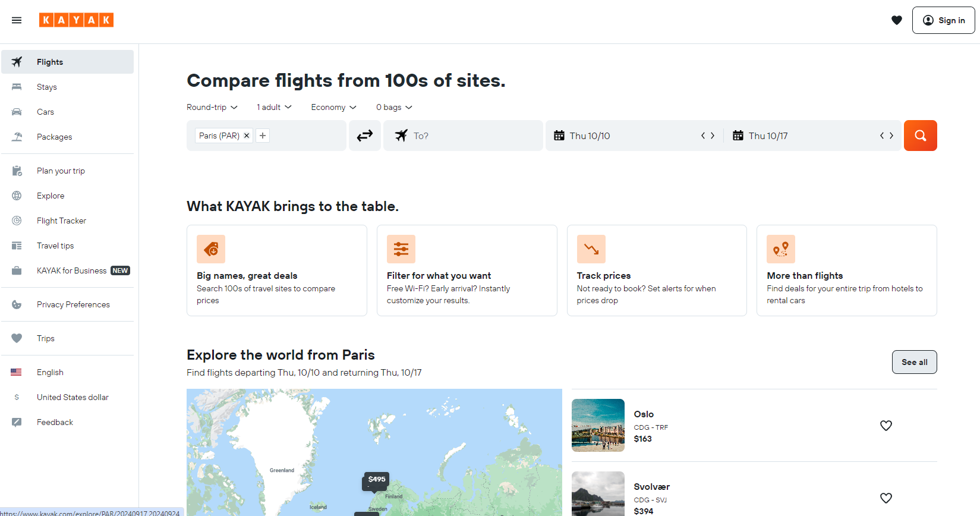Screen dimensions: 980x516
Task: Click the KAYAK logo
Action: (x=76, y=20)
